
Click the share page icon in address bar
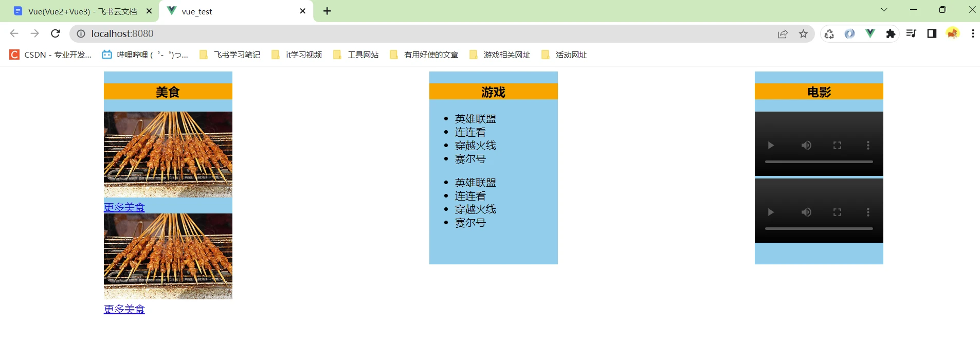coord(783,34)
